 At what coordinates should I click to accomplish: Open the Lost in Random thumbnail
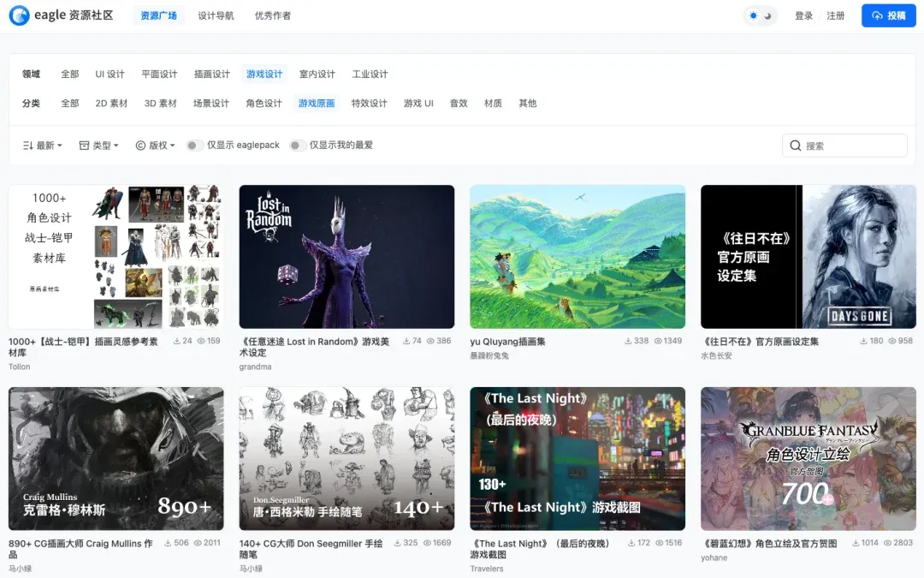coord(346,257)
